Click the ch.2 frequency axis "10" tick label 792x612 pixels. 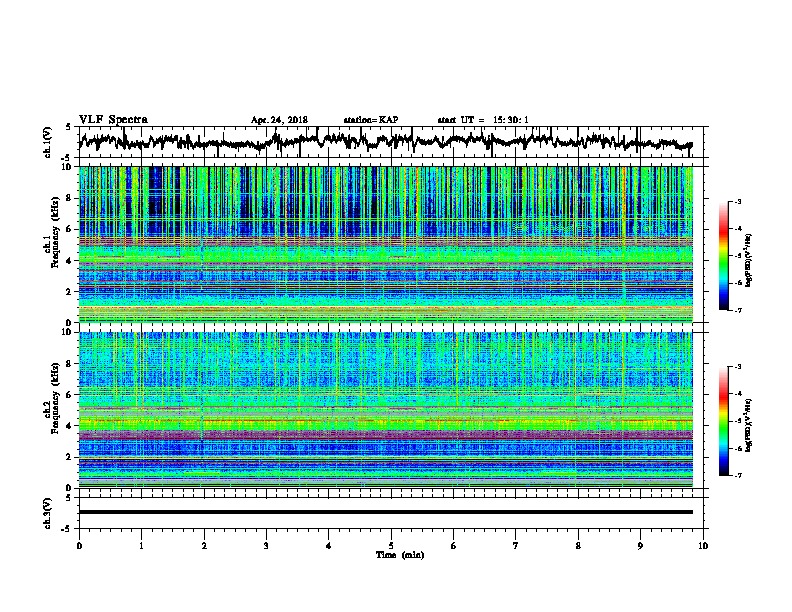coord(68,332)
